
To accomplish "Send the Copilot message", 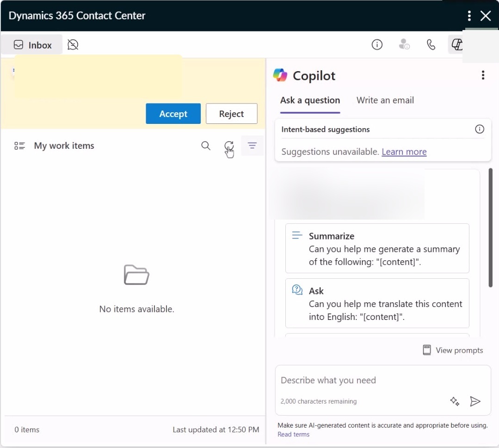I will [475, 401].
